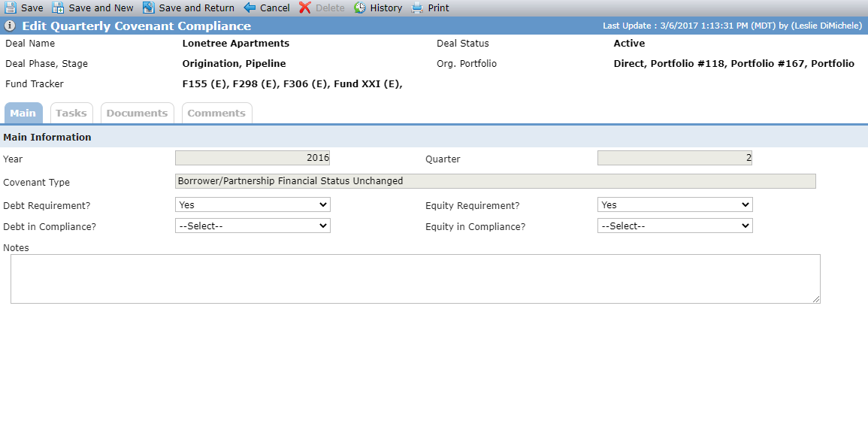Expand the Equity in Compliance dropdown

(x=675, y=226)
